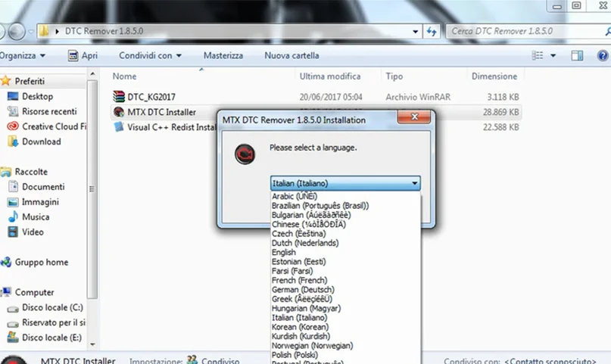The width and height of the screenshot is (611, 364).
Task: Sort by the Dimensione column header
Action: click(495, 76)
